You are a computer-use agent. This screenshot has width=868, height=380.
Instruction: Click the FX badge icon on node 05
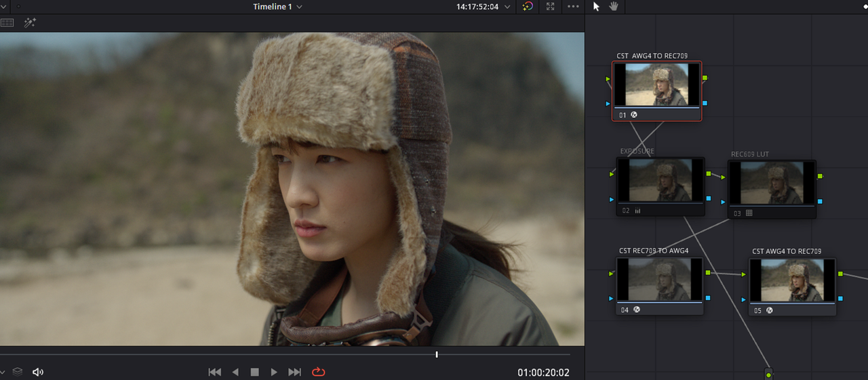[x=770, y=310]
